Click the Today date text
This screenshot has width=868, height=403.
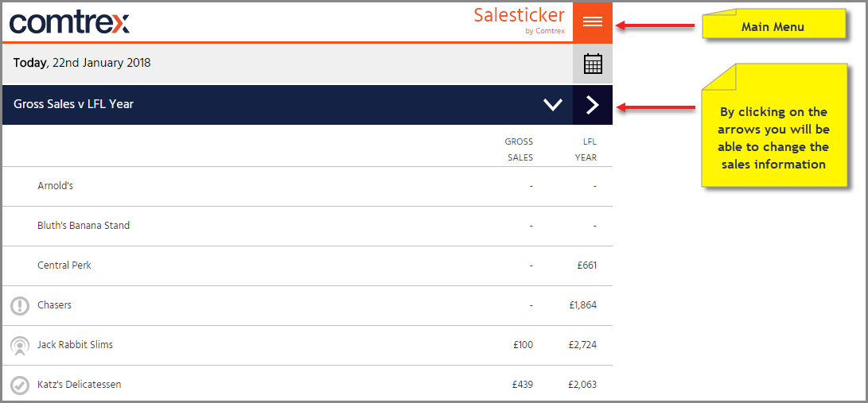tap(82, 63)
